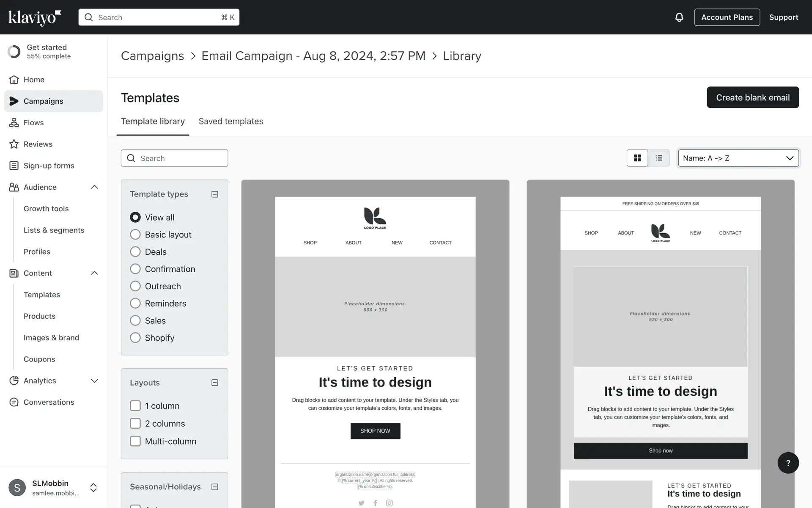Switch to grid view layout
The width and height of the screenshot is (812, 508).
coord(637,158)
